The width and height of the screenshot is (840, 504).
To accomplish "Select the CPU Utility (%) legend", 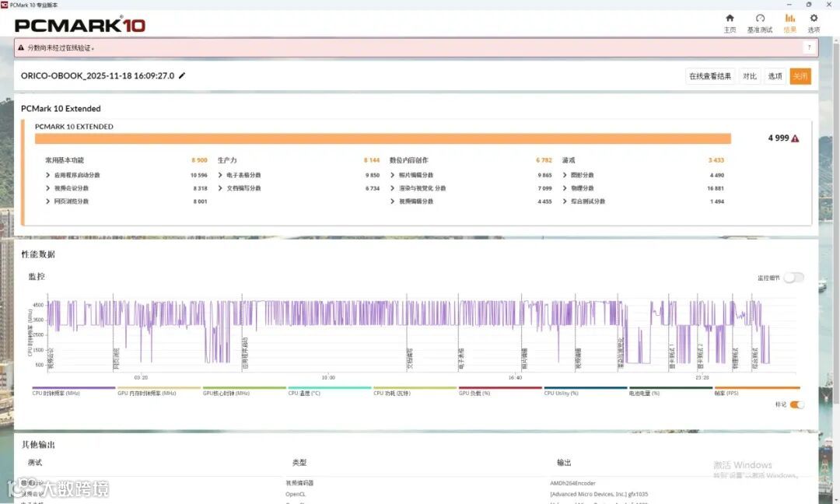I will 585,391.
